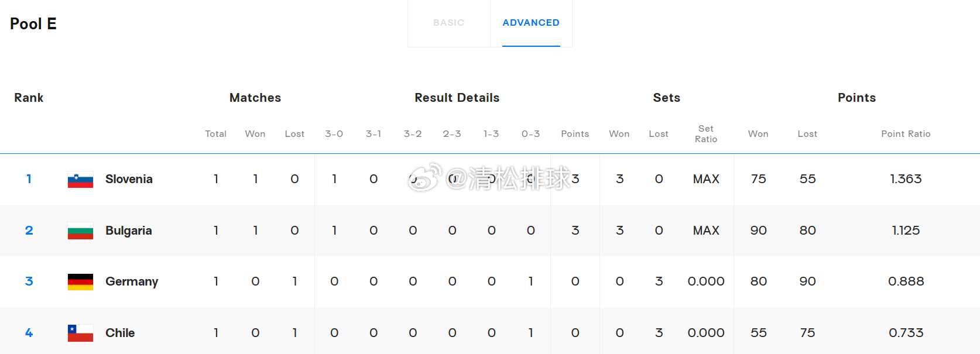Click the Chile team name
The width and height of the screenshot is (980, 354).
point(120,333)
